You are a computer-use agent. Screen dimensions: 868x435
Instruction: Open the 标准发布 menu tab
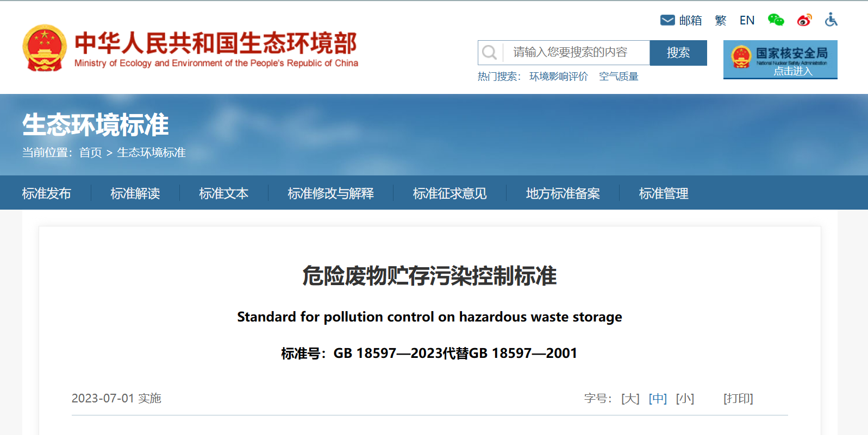pyautogui.click(x=47, y=193)
